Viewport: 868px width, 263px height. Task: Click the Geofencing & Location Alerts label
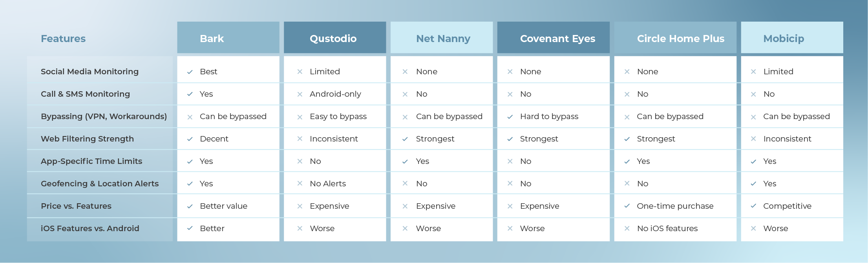100,184
